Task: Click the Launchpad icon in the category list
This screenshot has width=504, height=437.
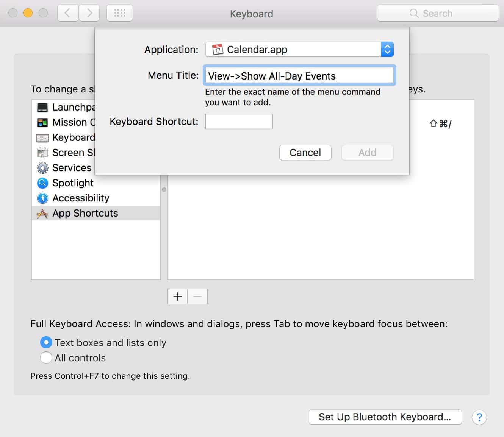Action: (42, 108)
